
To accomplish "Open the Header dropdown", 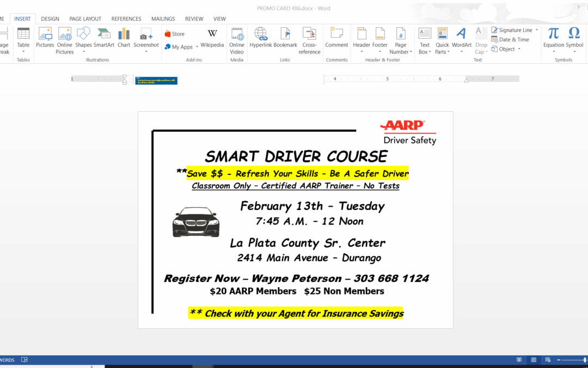I will coord(362,40).
